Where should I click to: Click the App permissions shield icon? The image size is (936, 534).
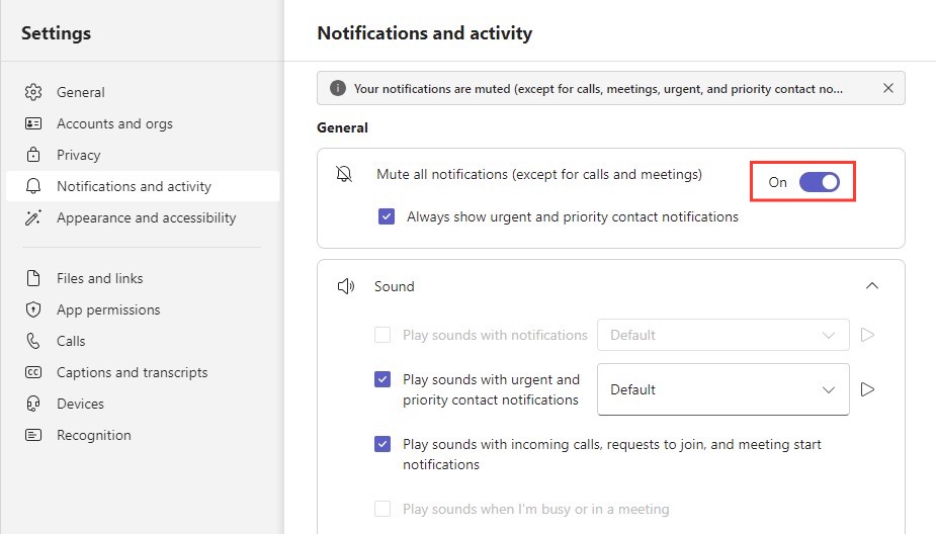(34, 310)
